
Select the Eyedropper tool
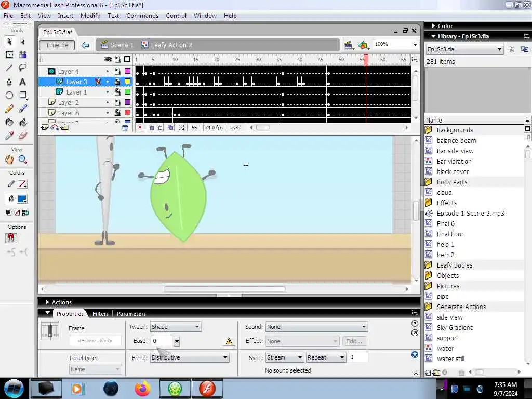[9, 136]
